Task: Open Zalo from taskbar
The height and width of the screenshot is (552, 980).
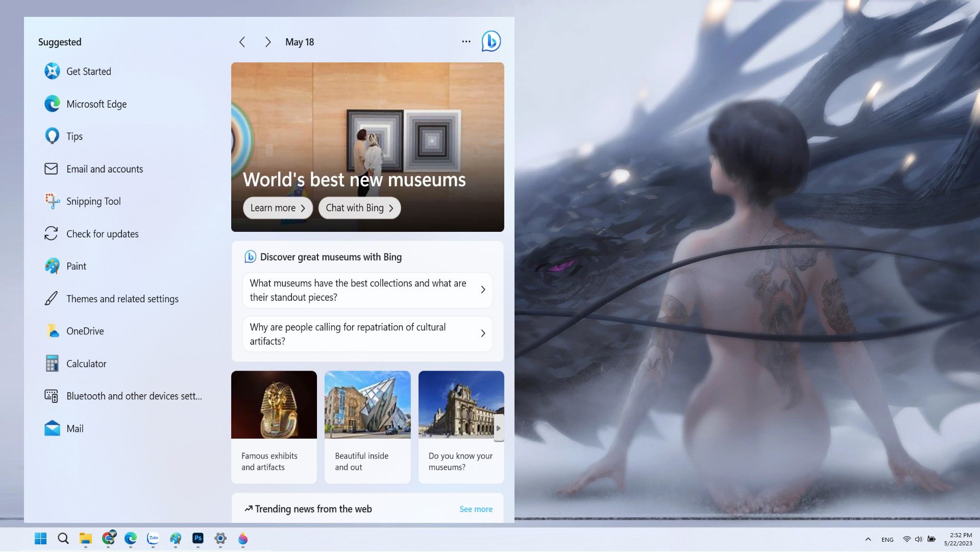Action: (x=153, y=539)
